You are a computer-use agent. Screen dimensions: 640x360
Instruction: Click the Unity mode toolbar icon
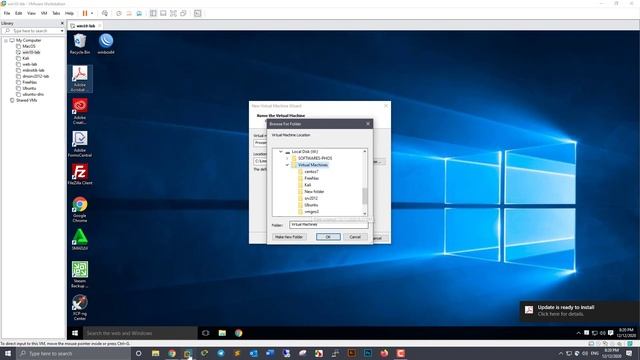184,13
